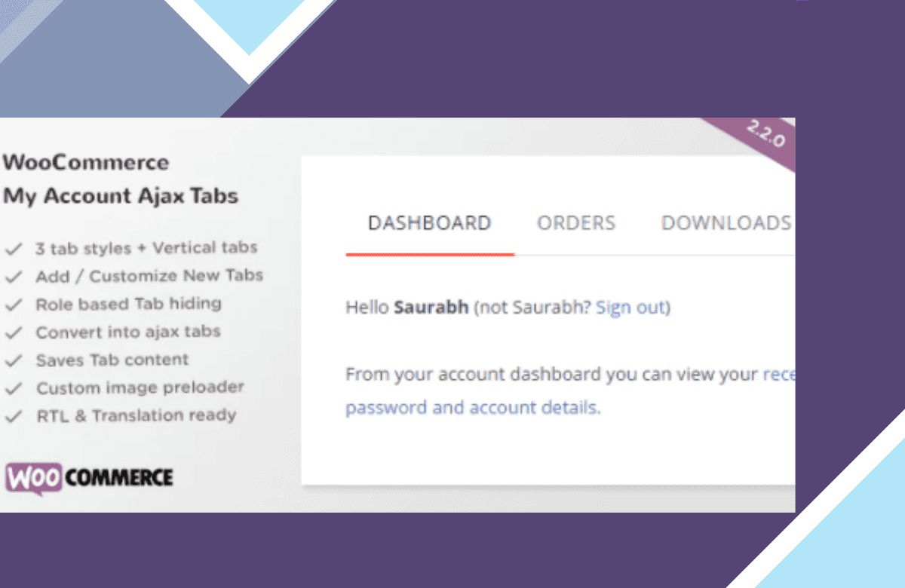
Task: Click the red underline of Dashboard tab
Action: click(x=430, y=254)
